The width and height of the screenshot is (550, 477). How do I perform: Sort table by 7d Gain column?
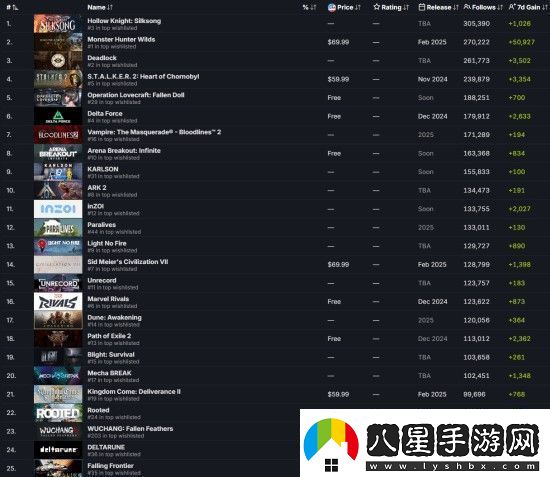pos(528,7)
